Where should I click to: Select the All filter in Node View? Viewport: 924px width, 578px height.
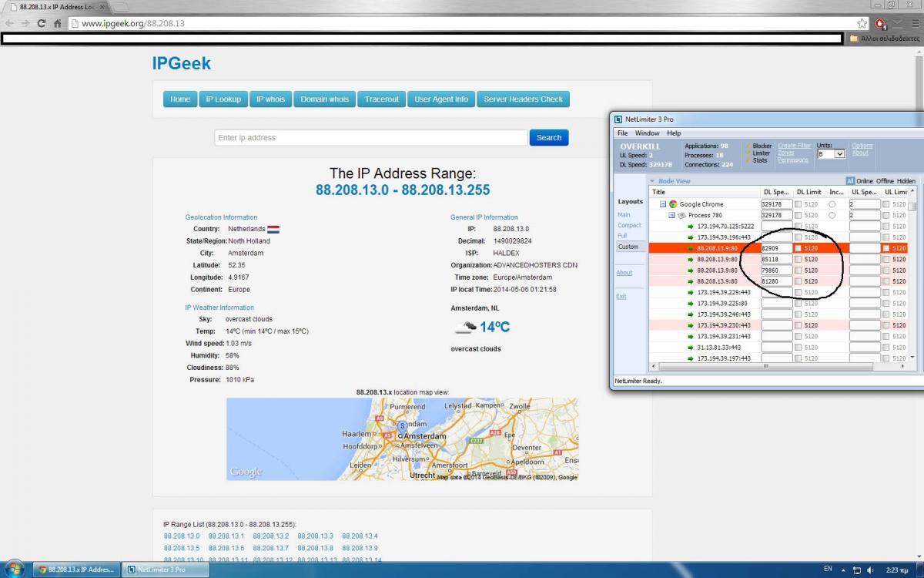tap(851, 181)
